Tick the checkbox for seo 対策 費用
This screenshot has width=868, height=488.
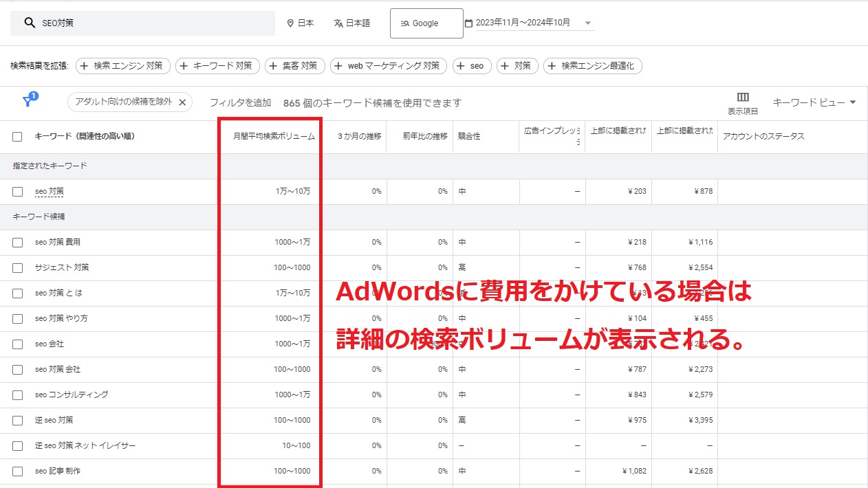coord(17,243)
